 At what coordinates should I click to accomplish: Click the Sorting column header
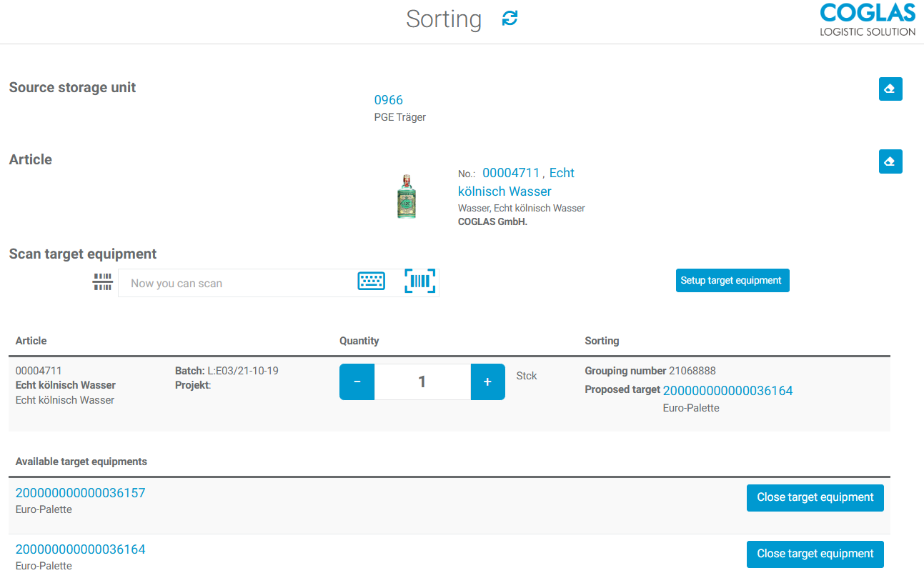[602, 341]
